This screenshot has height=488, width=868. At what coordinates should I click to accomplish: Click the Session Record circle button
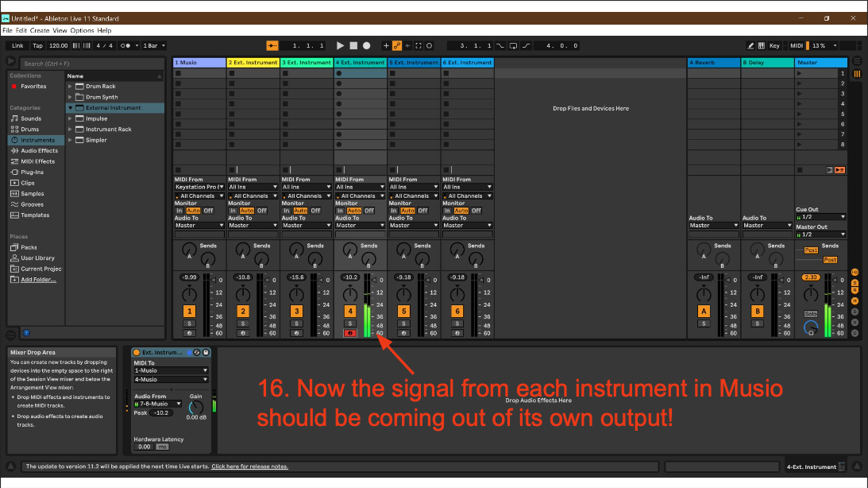[429, 46]
